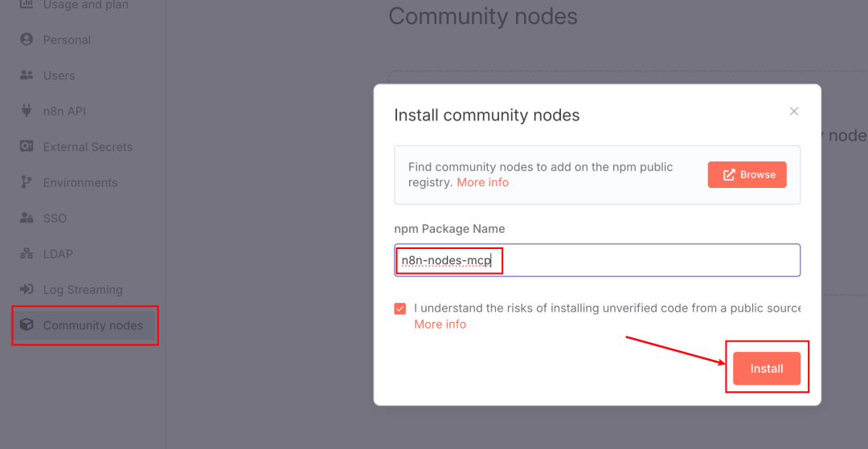Click the n8n API plug icon
This screenshot has width=868, height=449.
tap(26, 111)
